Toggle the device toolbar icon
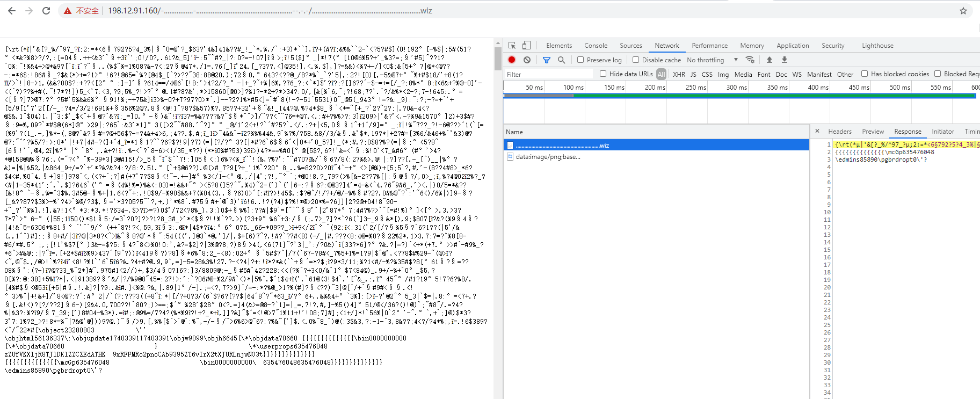This screenshot has width=980, height=399. pos(526,46)
